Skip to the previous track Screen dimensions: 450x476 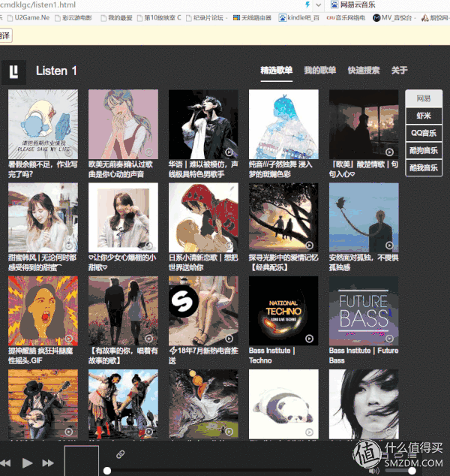point(5,463)
